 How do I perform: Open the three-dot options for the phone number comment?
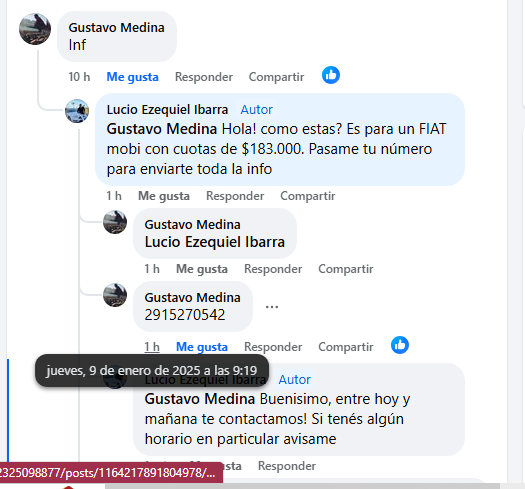pyautogui.click(x=272, y=307)
